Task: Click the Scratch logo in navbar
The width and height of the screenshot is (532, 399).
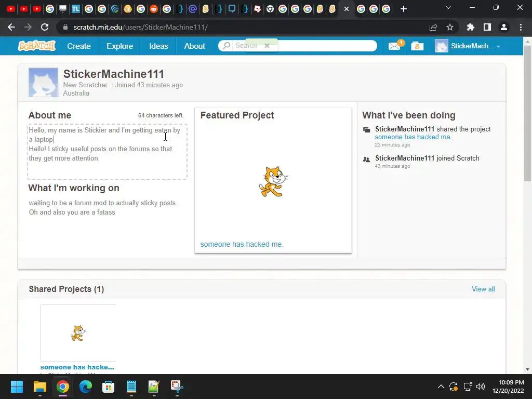Action: click(x=37, y=46)
